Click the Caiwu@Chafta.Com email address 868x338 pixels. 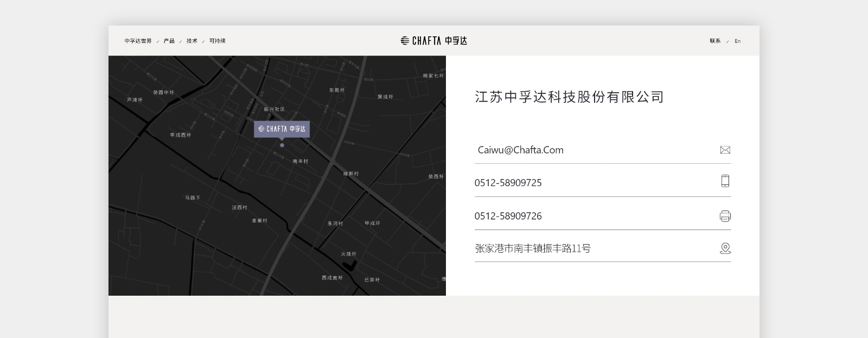click(x=520, y=150)
